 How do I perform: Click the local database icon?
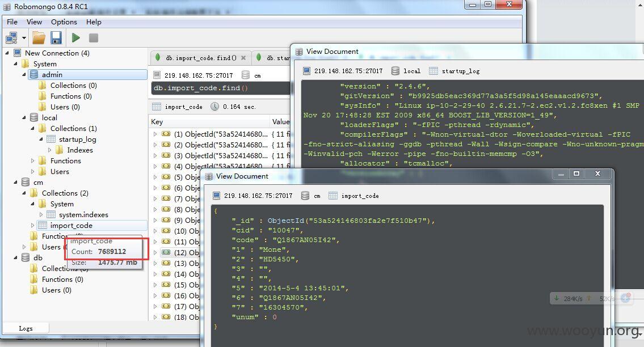tap(34, 117)
